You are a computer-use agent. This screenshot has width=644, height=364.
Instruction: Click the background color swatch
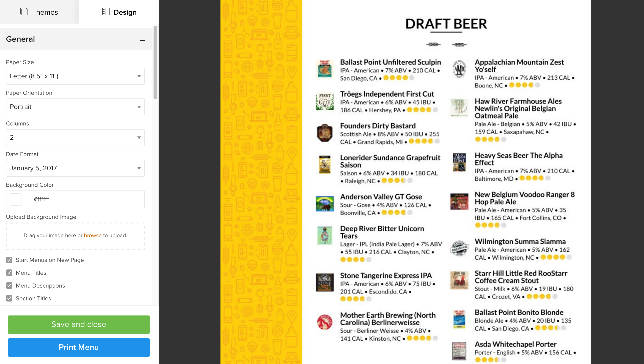click(x=16, y=199)
